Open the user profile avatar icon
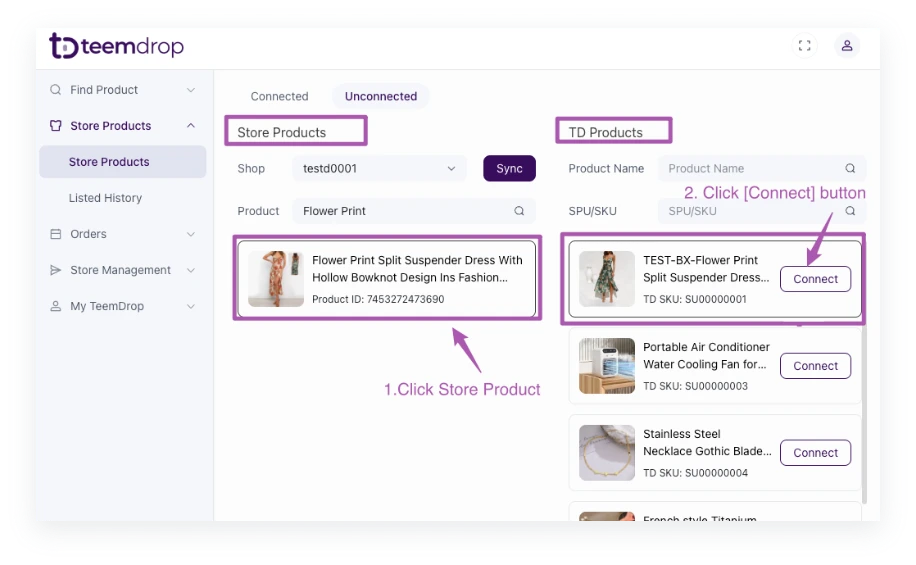 [x=847, y=46]
